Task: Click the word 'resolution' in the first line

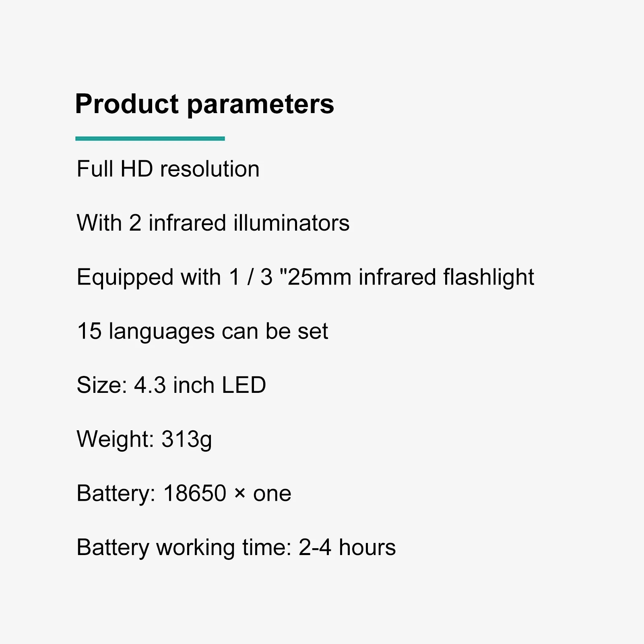Action: pyautogui.click(x=210, y=169)
